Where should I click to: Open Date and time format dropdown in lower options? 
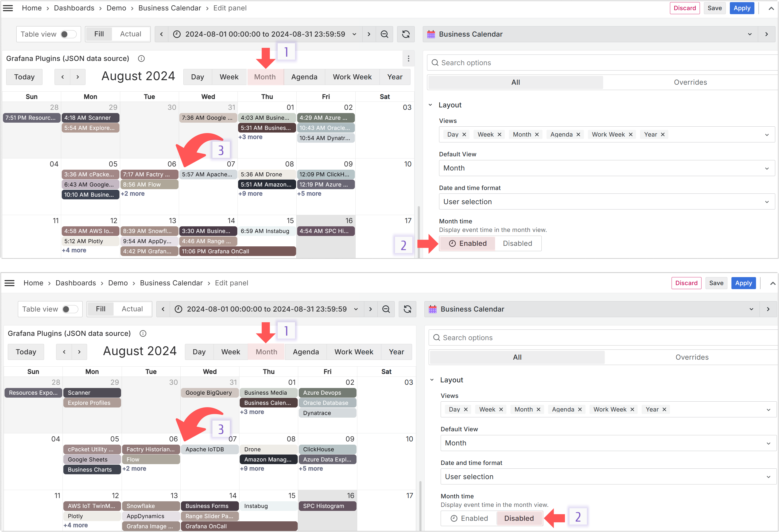pyautogui.click(x=608, y=477)
